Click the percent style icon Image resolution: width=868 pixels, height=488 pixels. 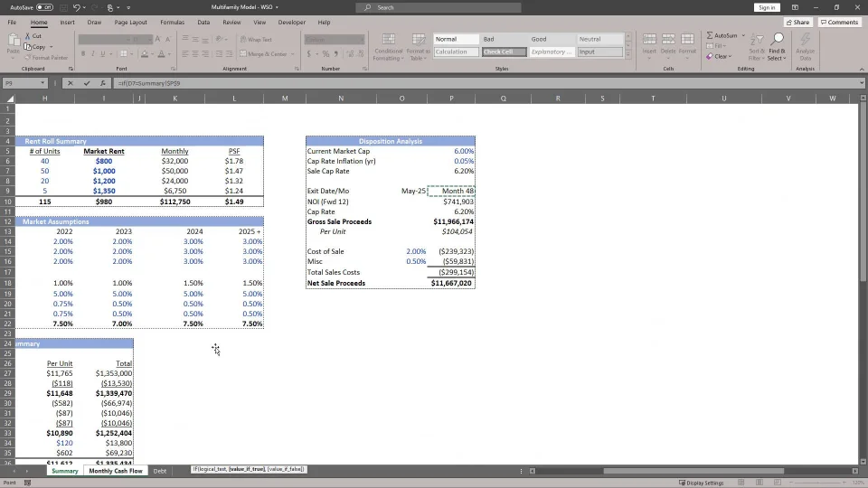pyautogui.click(x=326, y=54)
